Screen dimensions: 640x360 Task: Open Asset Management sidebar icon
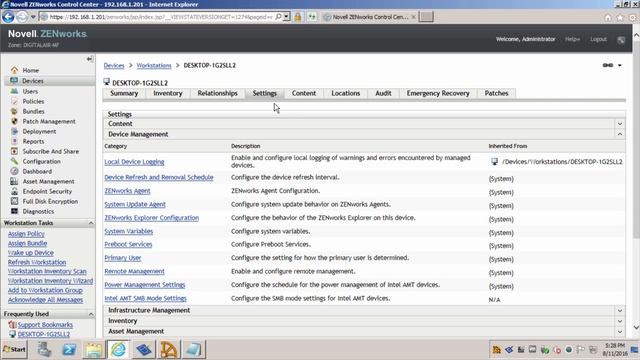(14, 181)
